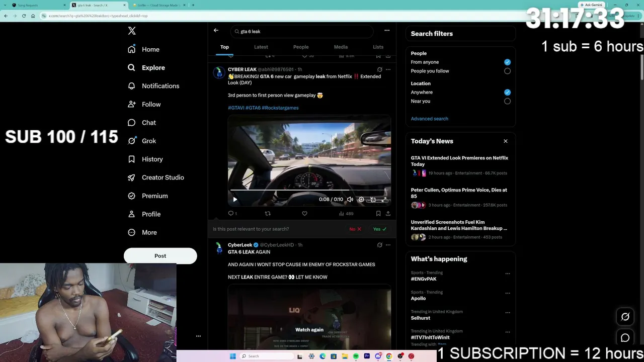This screenshot has height=362, width=644.
Task: Open Windows Start menu
Action: 232,356
